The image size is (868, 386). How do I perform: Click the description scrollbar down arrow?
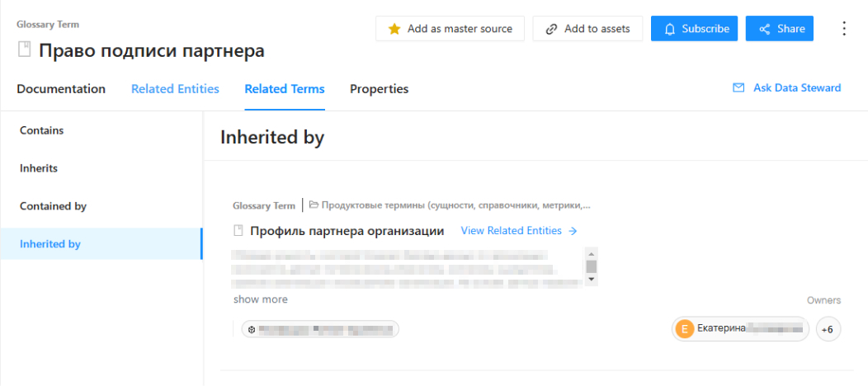click(x=591, y=280)
